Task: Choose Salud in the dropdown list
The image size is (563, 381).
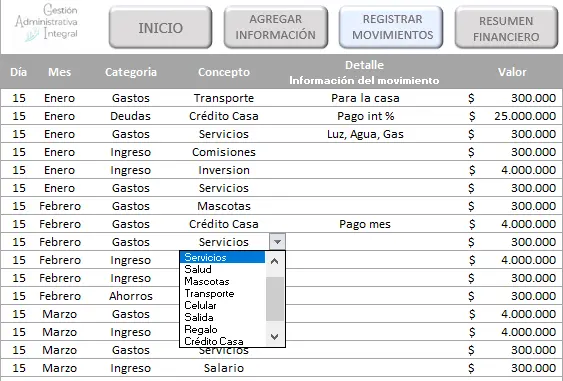Action: click(x=222, y=269)
